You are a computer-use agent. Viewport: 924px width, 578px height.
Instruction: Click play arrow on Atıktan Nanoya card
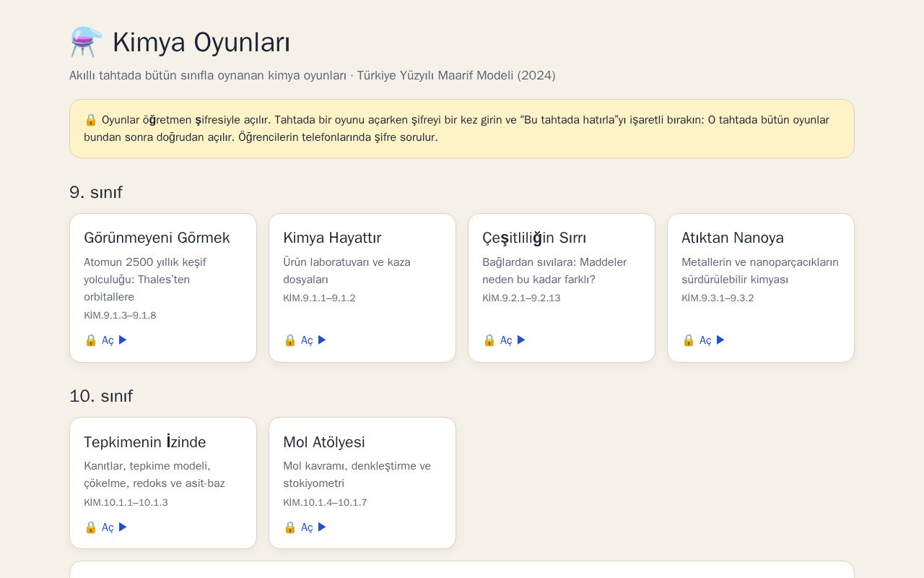720,340
